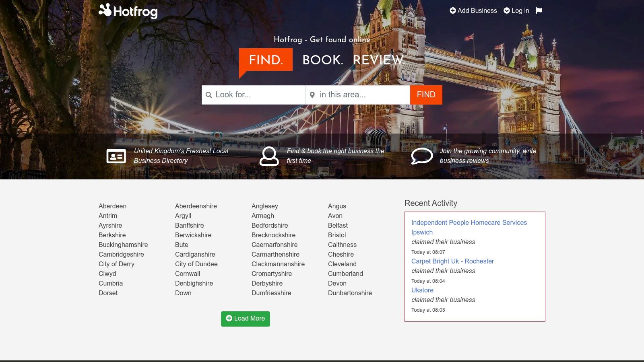Open the Cambridgeshire region link

point(121,254)
